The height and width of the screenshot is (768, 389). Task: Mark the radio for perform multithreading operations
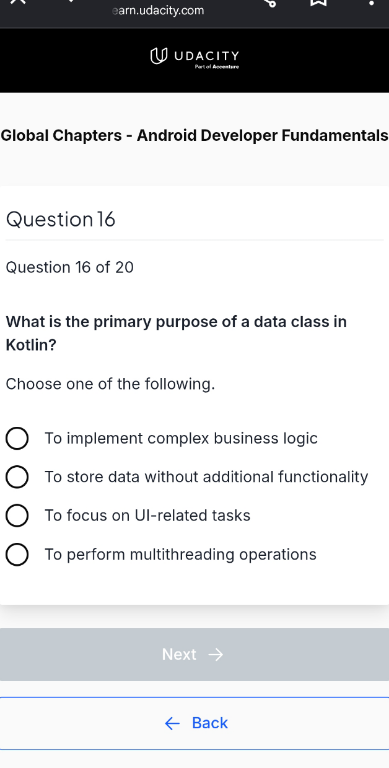pos(17,554)
